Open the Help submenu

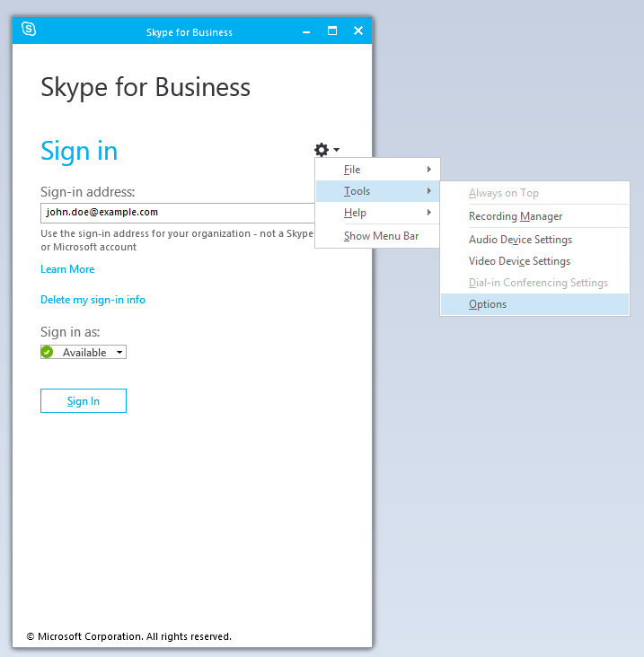[x=377, y=213]
